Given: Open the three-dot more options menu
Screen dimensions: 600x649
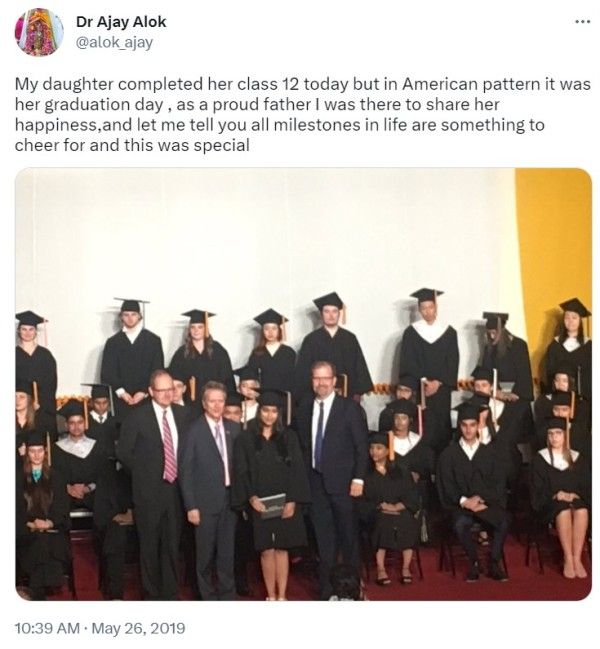Looking at the screenshot, I should point(583,22).
